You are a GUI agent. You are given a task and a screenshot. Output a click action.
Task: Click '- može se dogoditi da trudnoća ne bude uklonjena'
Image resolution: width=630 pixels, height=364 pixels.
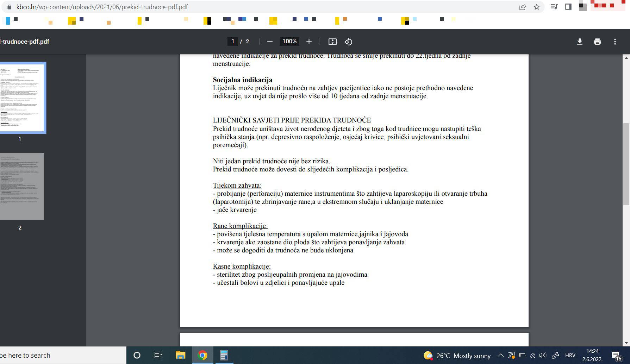pos(283,250)
